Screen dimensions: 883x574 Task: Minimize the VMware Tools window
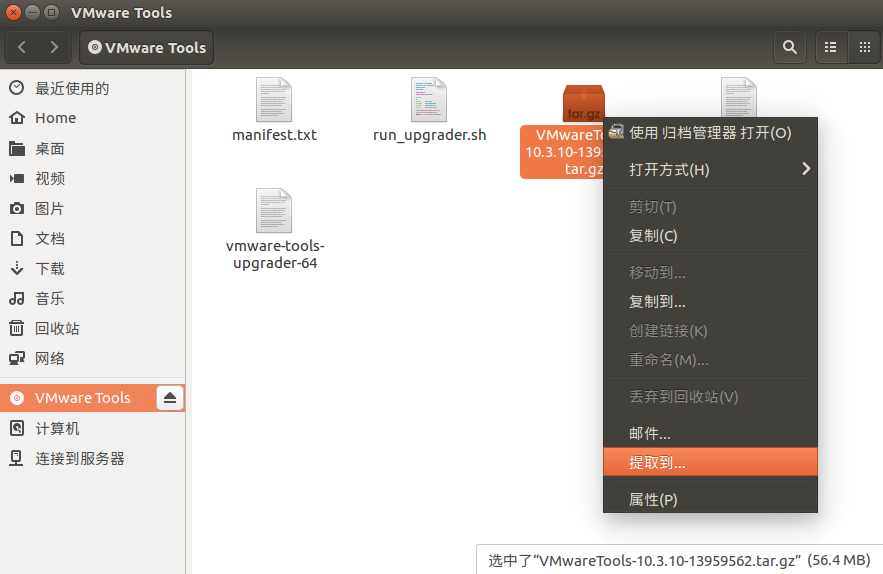click(x=33, y=12)
